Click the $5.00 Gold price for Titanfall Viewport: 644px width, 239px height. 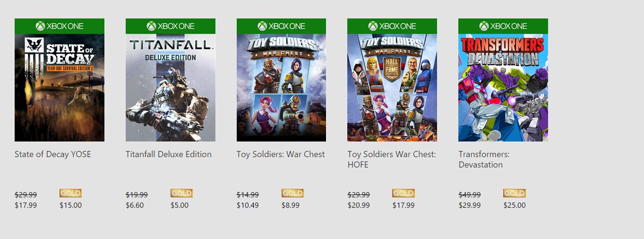tap(180, 205)
